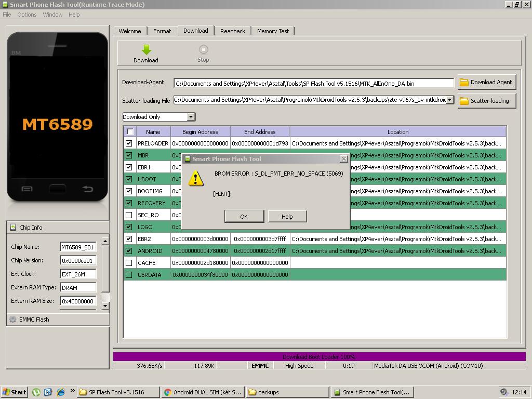Switch to the backups folder taskbar item

point(288,392)
